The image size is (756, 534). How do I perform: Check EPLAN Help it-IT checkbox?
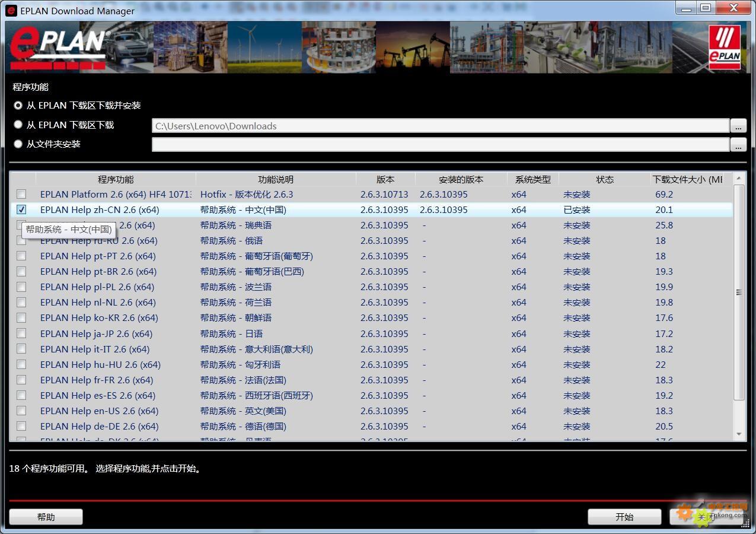pos(21,349)
